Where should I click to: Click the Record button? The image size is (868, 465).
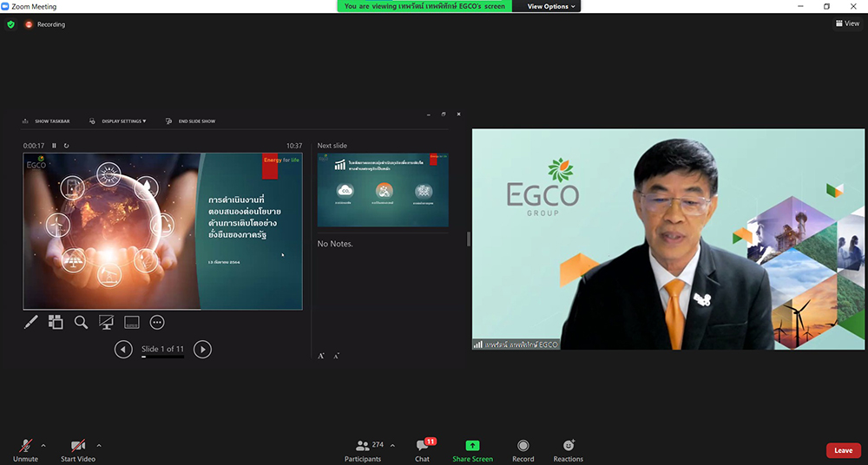pos(523,450)
